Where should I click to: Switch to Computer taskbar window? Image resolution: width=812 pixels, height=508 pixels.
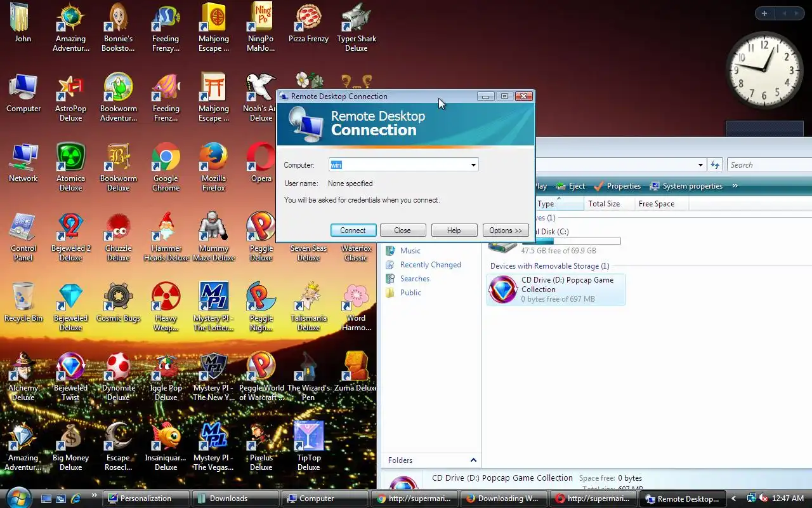click(x=325, y=498)
